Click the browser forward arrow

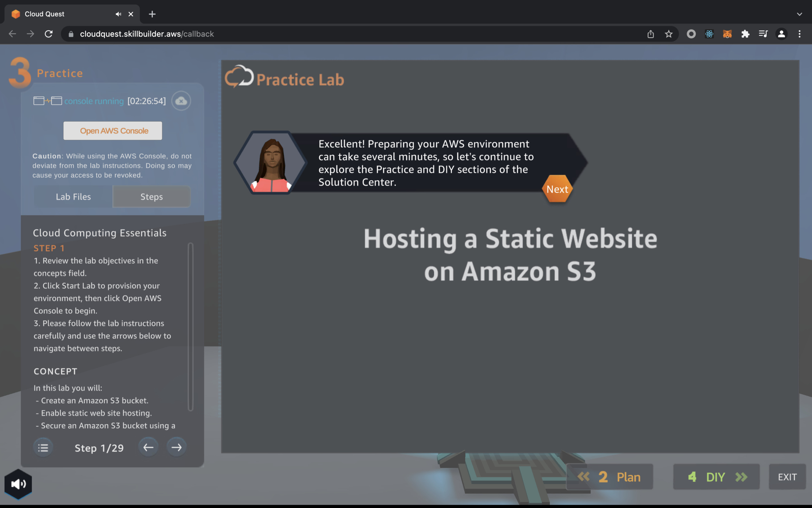pos(30,34)
